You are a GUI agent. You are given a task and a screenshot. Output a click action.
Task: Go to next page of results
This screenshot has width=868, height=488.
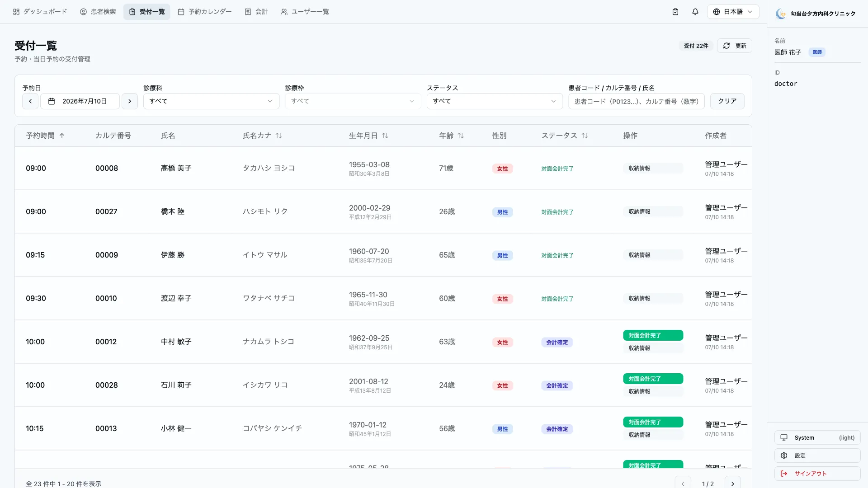pyautogui.click(x=733, y=483)
